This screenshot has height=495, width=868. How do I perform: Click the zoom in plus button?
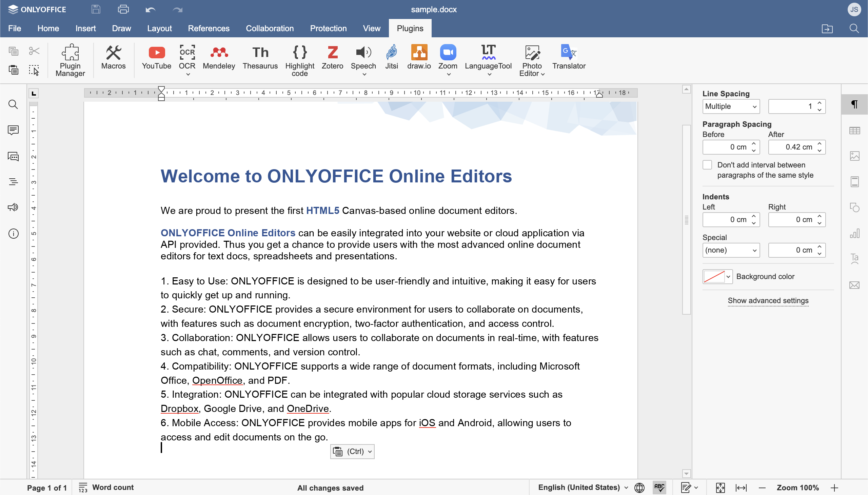click(x=834, y=488)
